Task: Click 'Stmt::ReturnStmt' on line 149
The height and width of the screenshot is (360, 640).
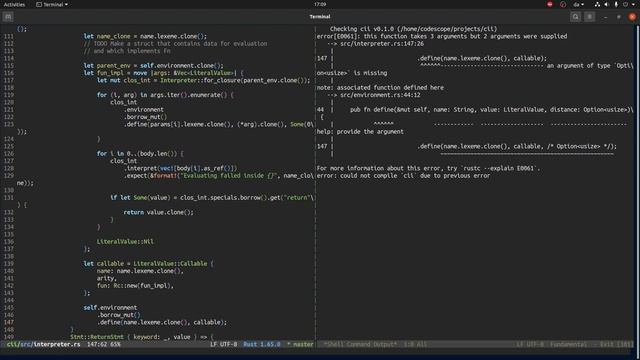Action: click(97, 337)
